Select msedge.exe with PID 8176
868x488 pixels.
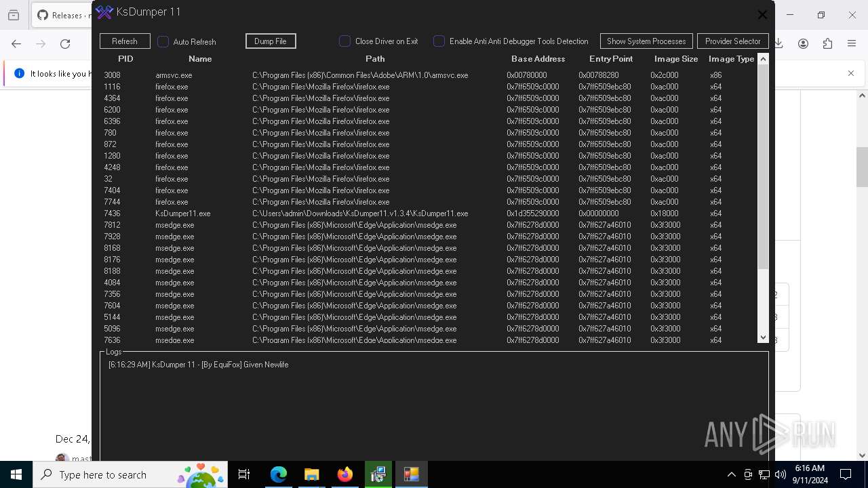coord(427,260)
